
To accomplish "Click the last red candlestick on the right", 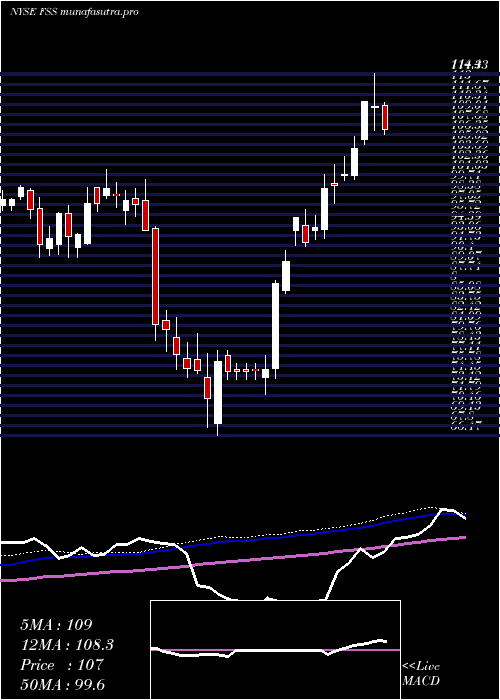I will pyautogui.click(x=385, y=118).
